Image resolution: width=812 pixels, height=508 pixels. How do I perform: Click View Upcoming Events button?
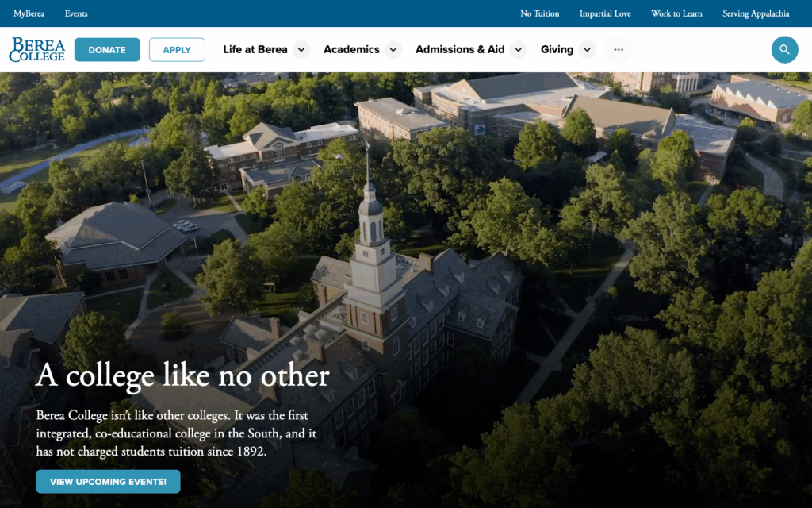(108, 482)
